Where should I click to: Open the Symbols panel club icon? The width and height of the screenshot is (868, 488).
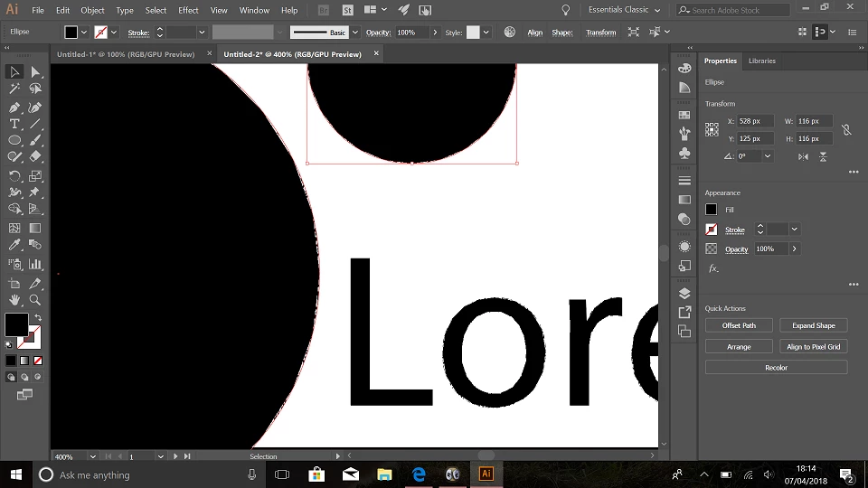684,153
